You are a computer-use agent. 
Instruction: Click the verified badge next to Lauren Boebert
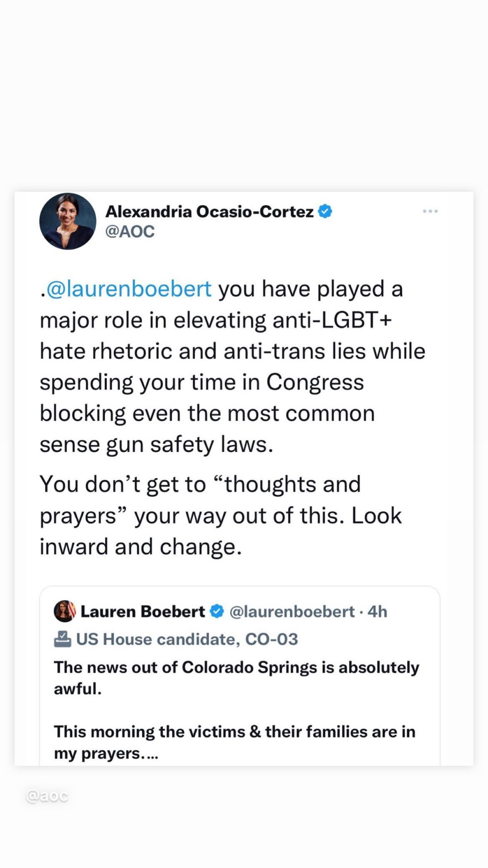coord(217,611)
